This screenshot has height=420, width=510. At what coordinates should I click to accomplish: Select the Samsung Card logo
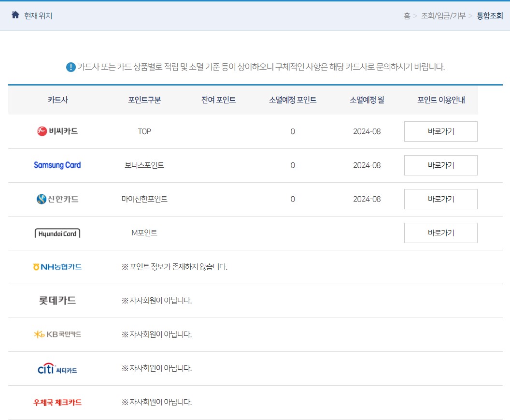click(57, 165)
